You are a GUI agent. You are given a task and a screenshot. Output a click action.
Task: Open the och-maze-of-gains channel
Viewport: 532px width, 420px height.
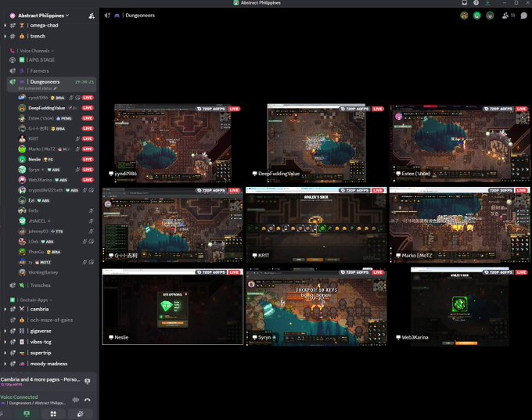pyautogui.click(x=51, y=320)
